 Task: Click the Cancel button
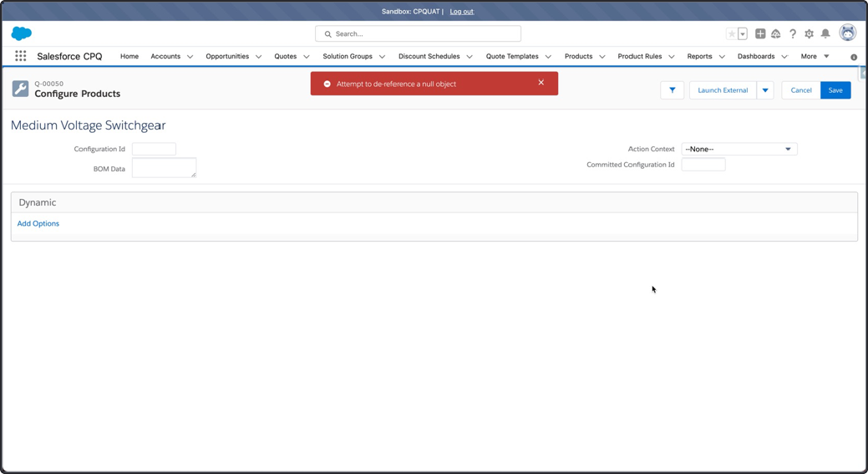[x=801, y=90]
